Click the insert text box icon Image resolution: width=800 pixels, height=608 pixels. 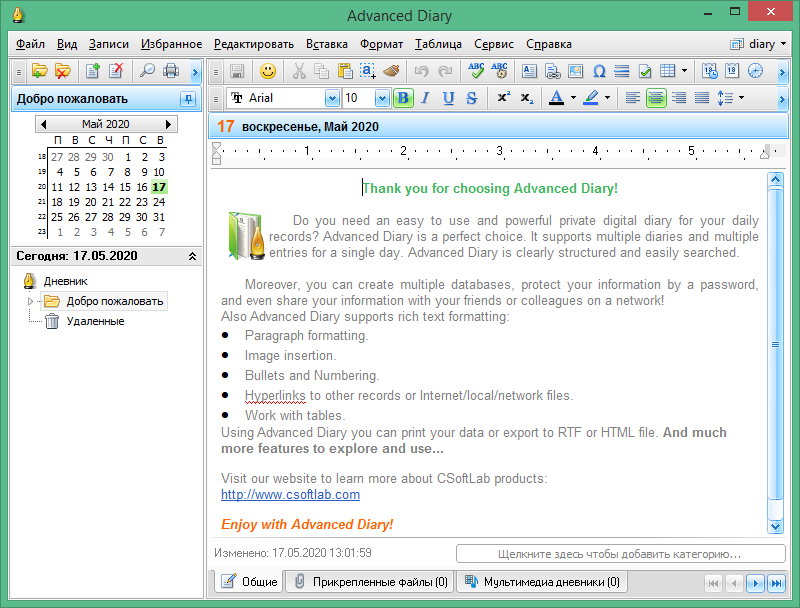[529, 71]
